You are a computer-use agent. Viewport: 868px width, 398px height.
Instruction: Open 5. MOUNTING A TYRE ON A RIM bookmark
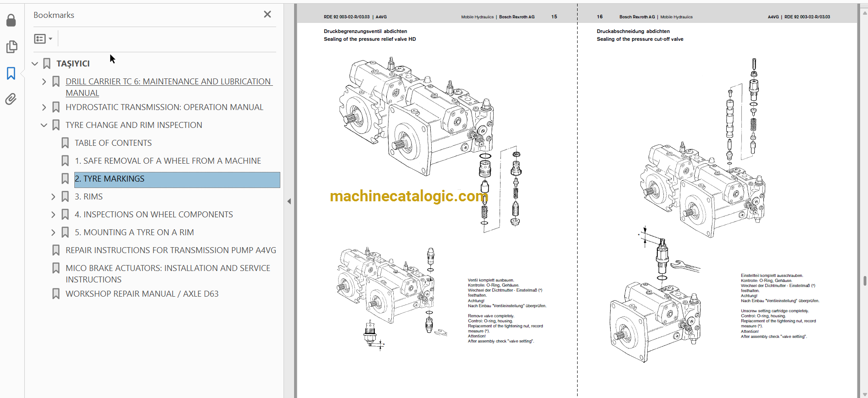coord(134,232)
